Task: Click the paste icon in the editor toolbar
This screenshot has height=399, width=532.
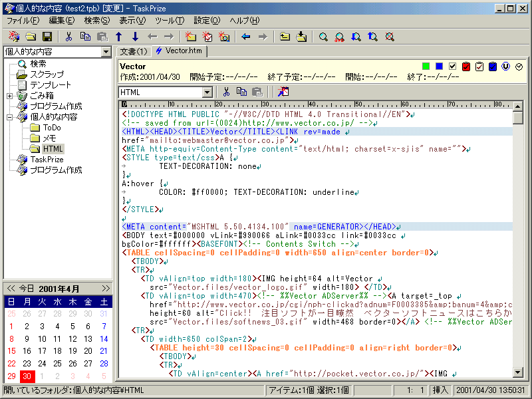Action: pyautogui.click(x=257, y=92)
